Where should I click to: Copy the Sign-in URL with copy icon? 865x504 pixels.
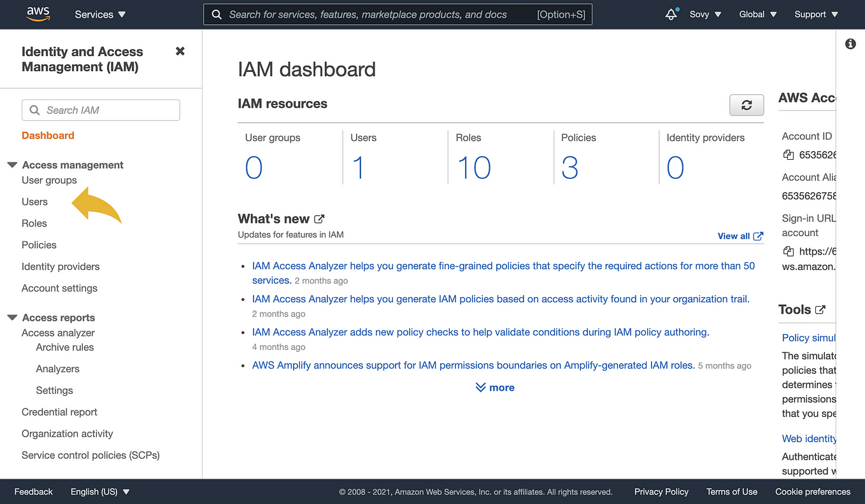[789, 251]
